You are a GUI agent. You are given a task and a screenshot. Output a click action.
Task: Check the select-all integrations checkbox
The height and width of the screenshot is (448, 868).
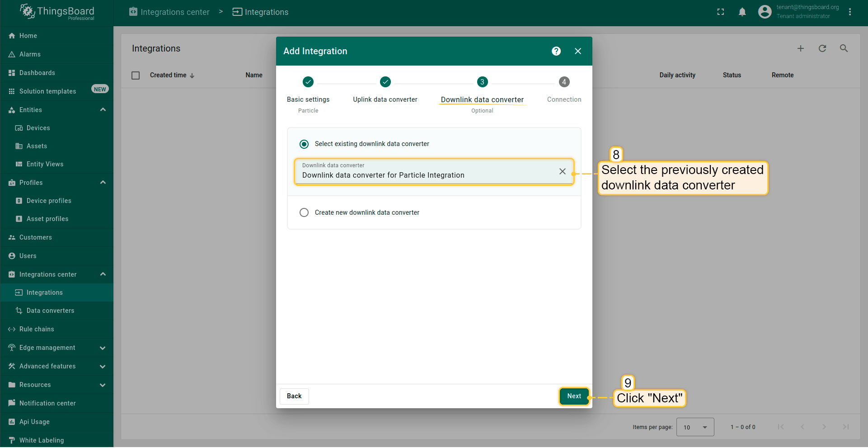[136, 75]
